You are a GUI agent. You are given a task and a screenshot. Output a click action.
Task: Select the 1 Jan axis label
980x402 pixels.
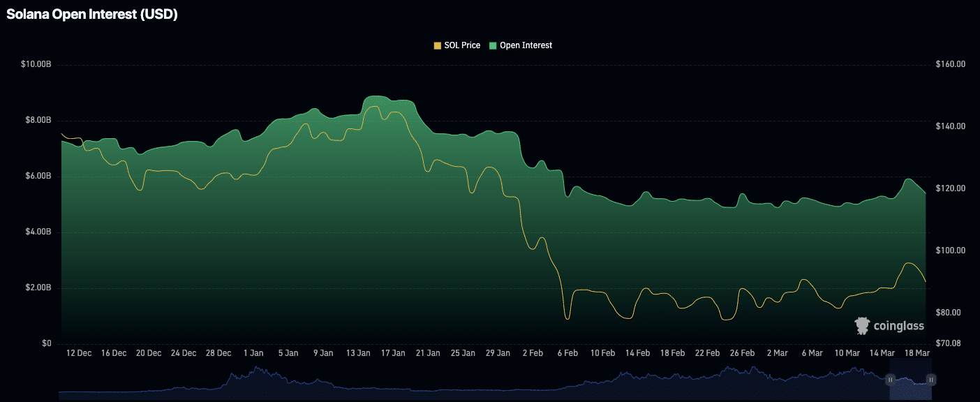(253, 353)
